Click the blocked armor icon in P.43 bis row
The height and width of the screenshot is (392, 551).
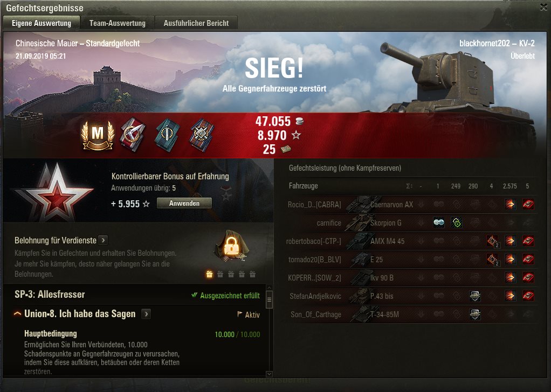click(x=475, y=296)
